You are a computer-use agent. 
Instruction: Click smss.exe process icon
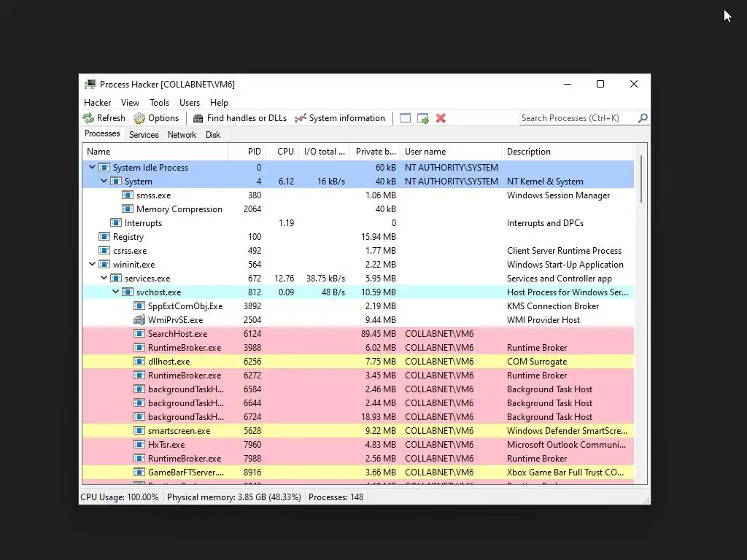tap(128, 195)
